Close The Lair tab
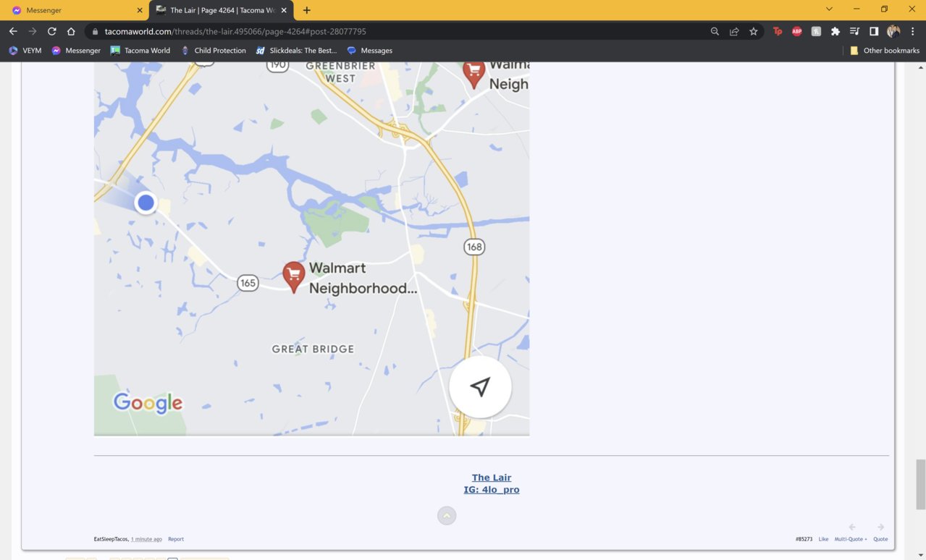 click(x=285, y=10)
